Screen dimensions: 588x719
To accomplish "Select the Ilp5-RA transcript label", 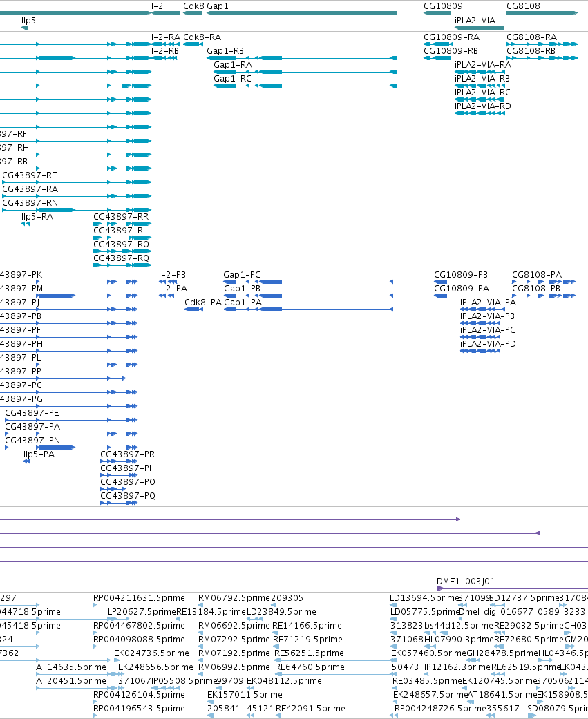I will tap(37, 216).
